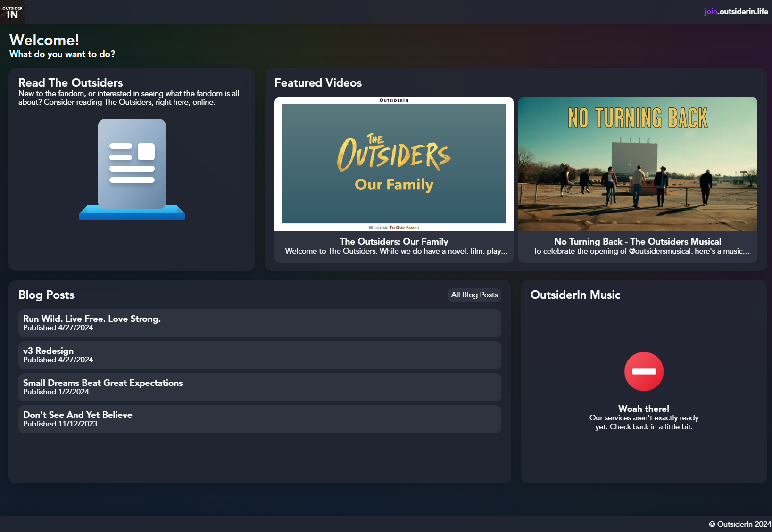This screenshot has height=532, width=772.
Task: Select the OutsiderIn Music panel title
Action: pos(576,295)
